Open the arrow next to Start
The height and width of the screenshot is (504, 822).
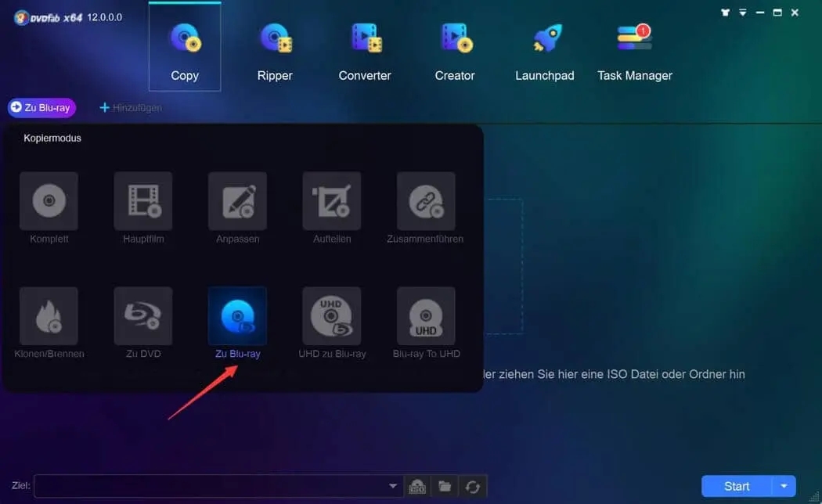[784, 486]
